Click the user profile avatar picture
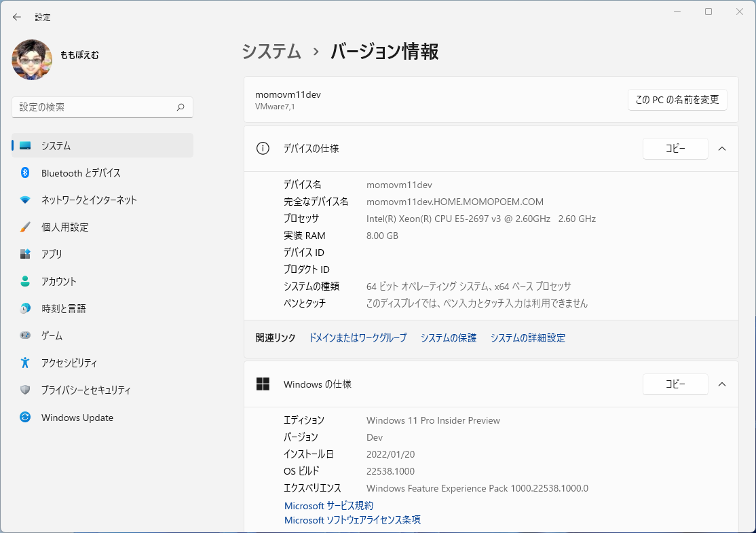The width and height of the screenshot is (756, 533). pos(32,59)
